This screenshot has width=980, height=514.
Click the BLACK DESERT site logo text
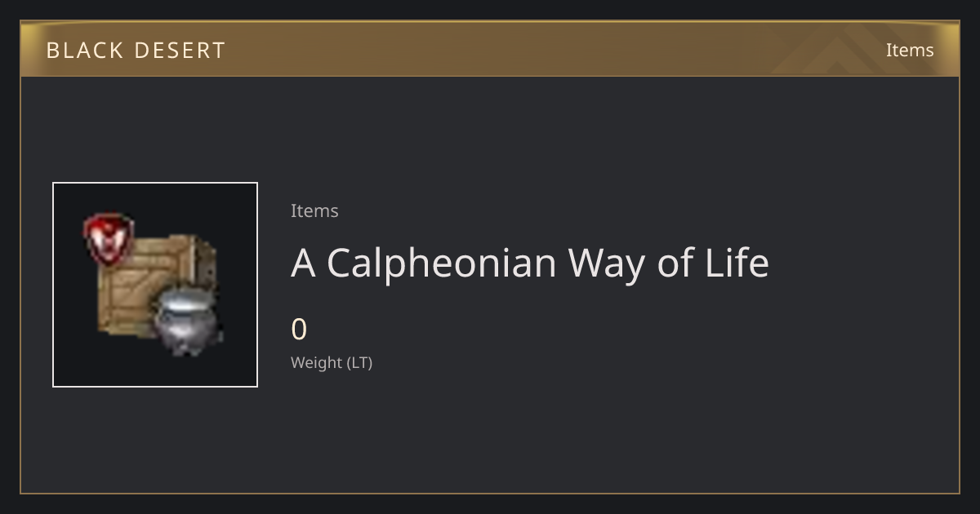coord(136,51)
